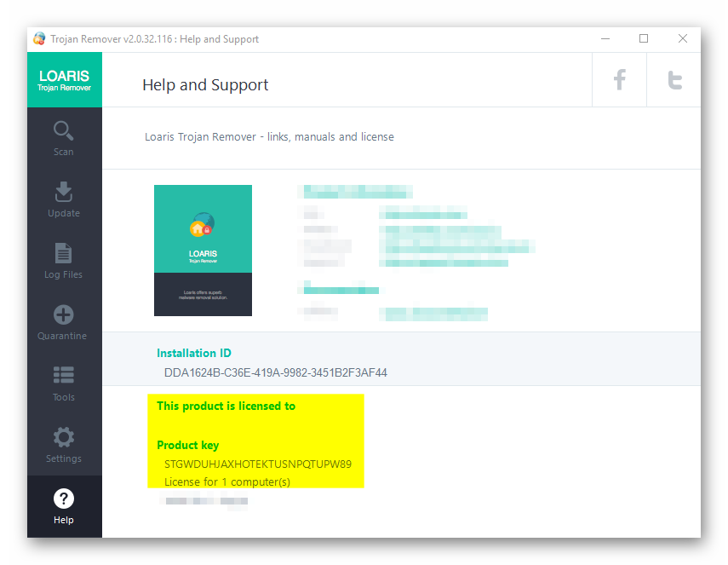
Task: Click the 'This product is licensed to' heading
Action: (226, 406)
